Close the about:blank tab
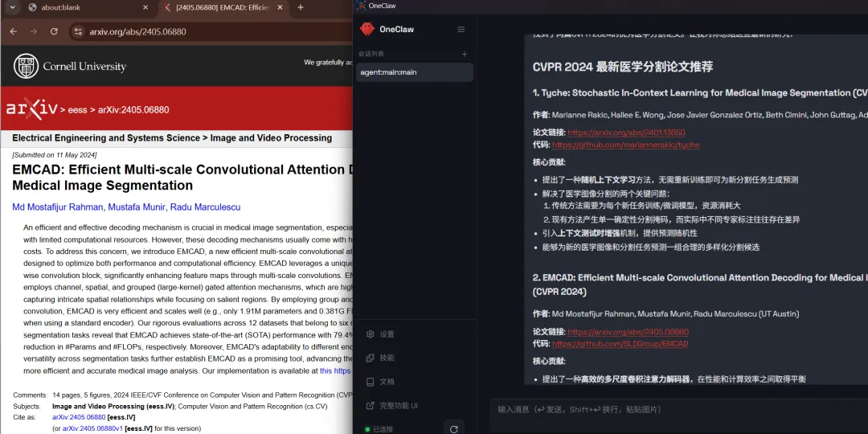 (145, 8)
